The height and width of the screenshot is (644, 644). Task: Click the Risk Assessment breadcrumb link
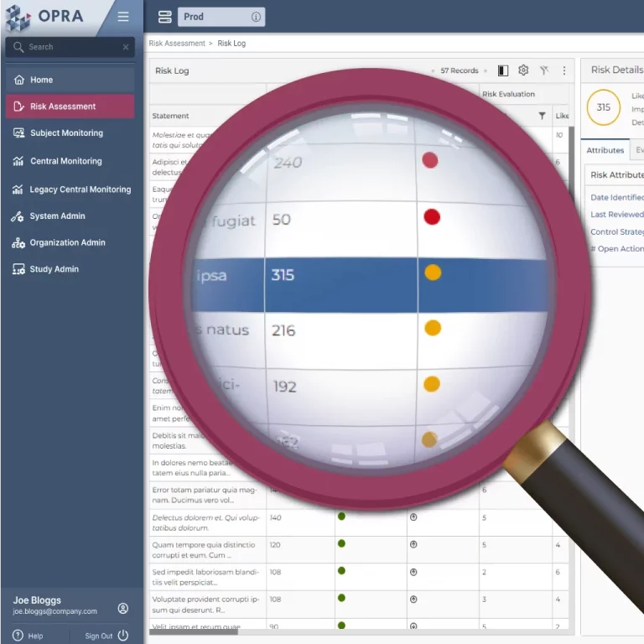pyautogui.click(x=177, y=44)
